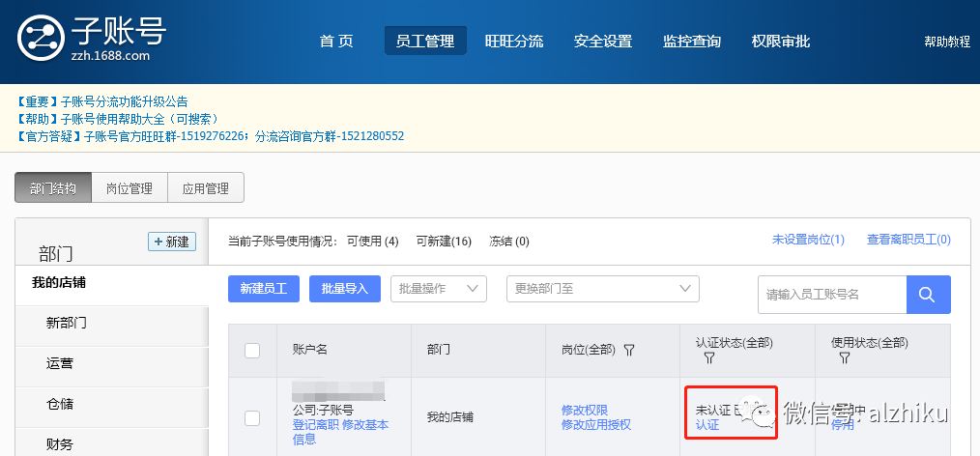Open 未设置岗位(1) link

tap(808, 240)
